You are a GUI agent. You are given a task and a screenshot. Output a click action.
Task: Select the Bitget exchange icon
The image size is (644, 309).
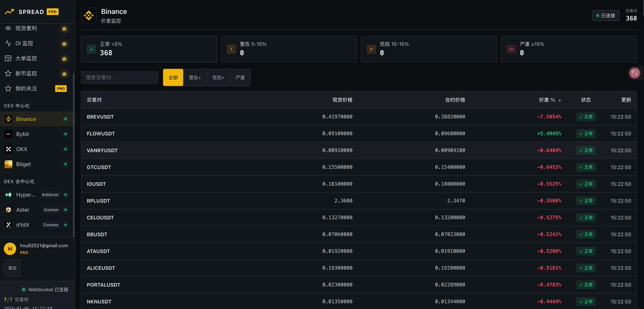(9, 164)
